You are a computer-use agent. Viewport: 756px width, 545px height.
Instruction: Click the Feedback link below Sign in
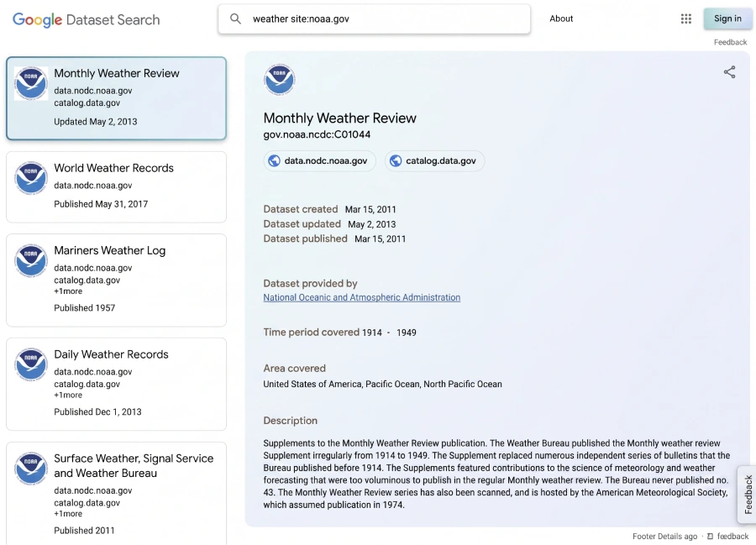coord(731,42)
